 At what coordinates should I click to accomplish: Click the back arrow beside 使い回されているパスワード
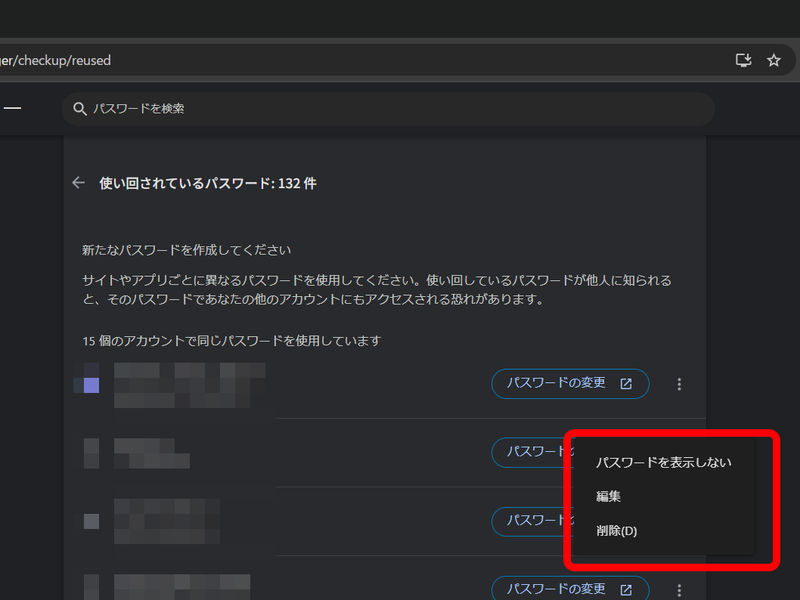coord(78,183)
